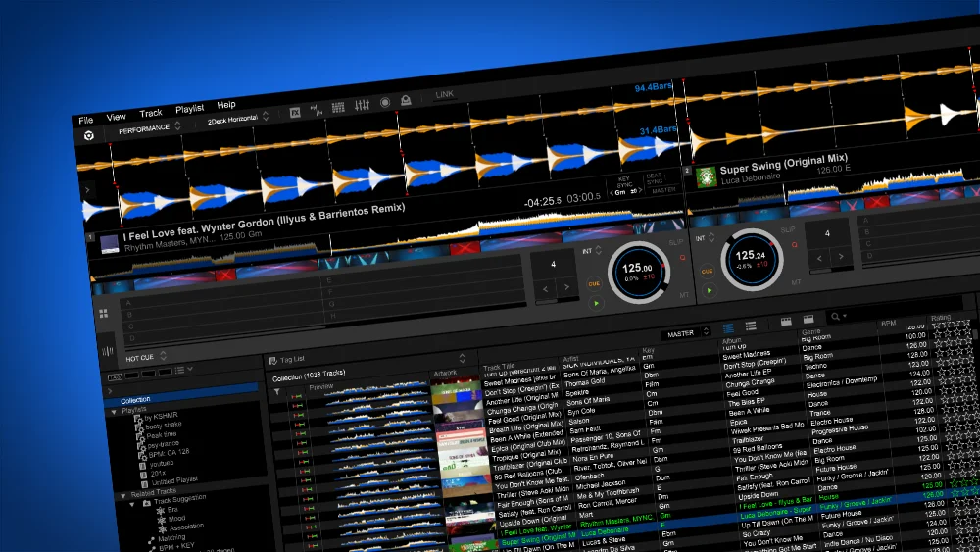Open the Track menu
This screenshot has height=552, width=980.
click(x=151, y=113)
